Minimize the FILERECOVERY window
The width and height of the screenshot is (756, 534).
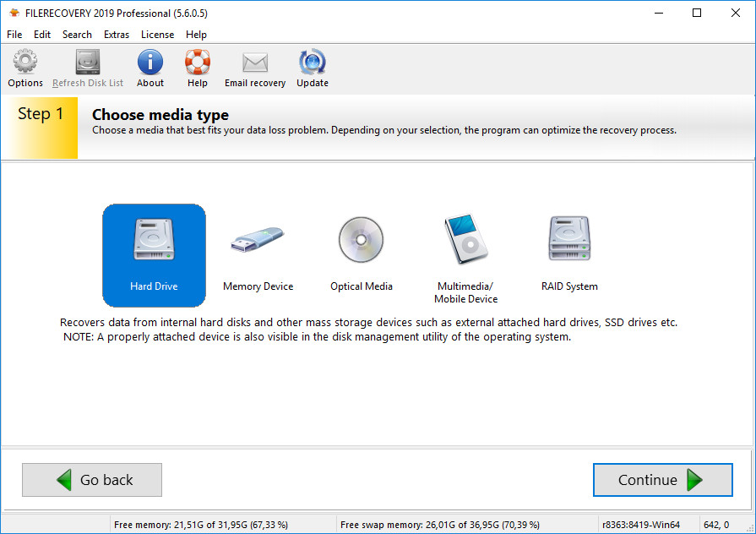[x=659, y=13]
